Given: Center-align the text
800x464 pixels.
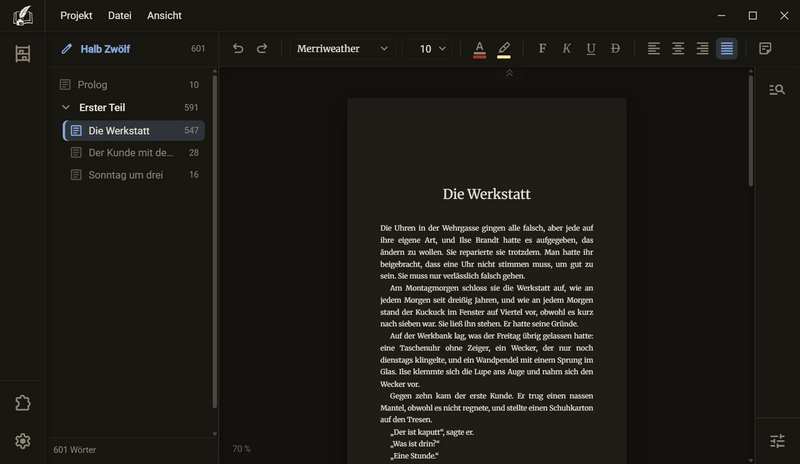Looking at the screenshot, I should 678,48.
